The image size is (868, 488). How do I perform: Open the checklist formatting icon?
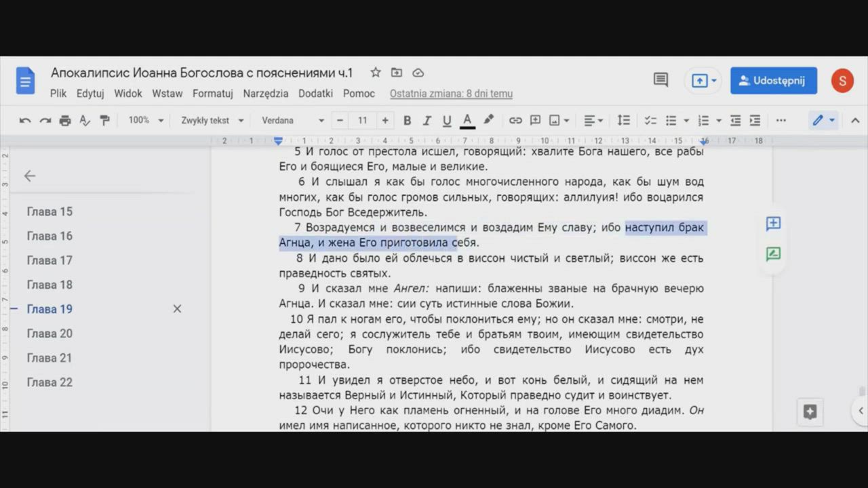coord(650,121)
